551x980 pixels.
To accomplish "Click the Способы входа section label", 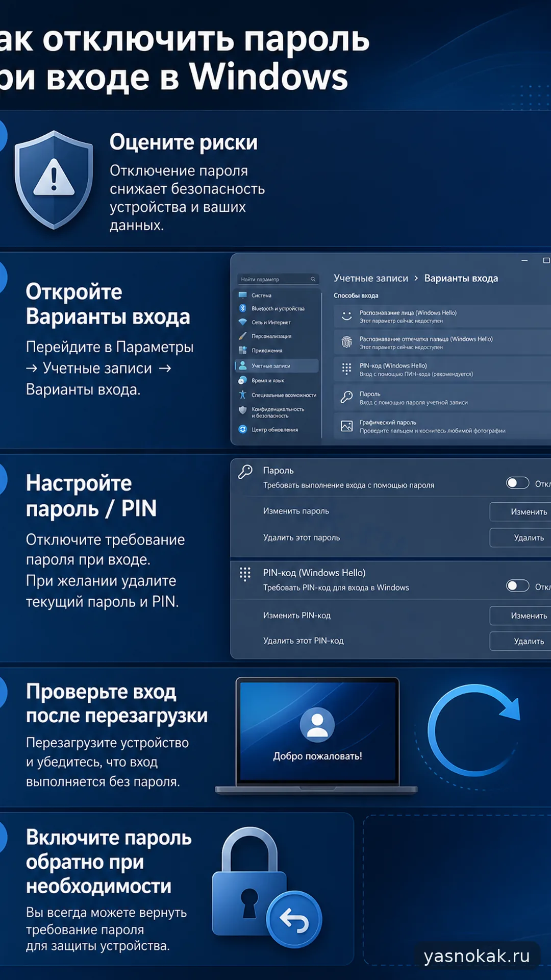I will tap(356, 296).
